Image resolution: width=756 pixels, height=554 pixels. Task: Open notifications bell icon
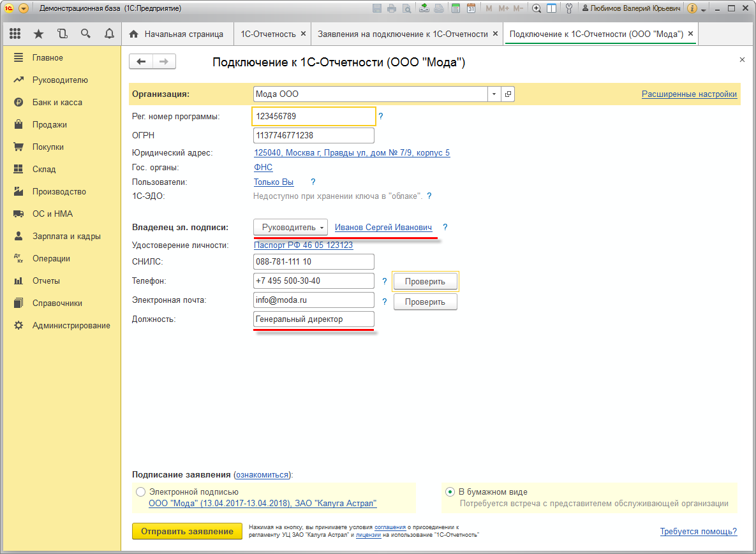click(110, 34)
